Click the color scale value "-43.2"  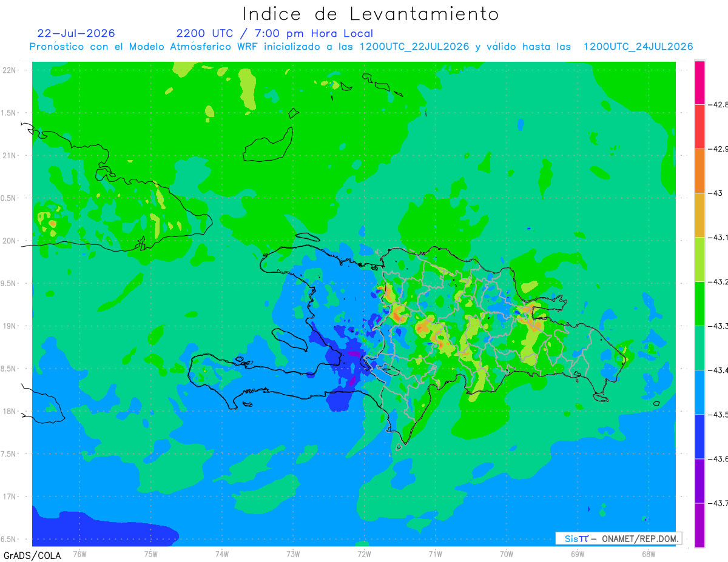pyautogui.click(x=718, y=281)
